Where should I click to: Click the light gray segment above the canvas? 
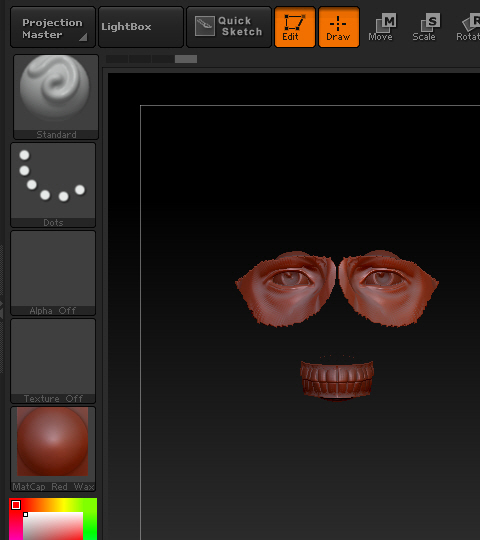tap(186, 59)
